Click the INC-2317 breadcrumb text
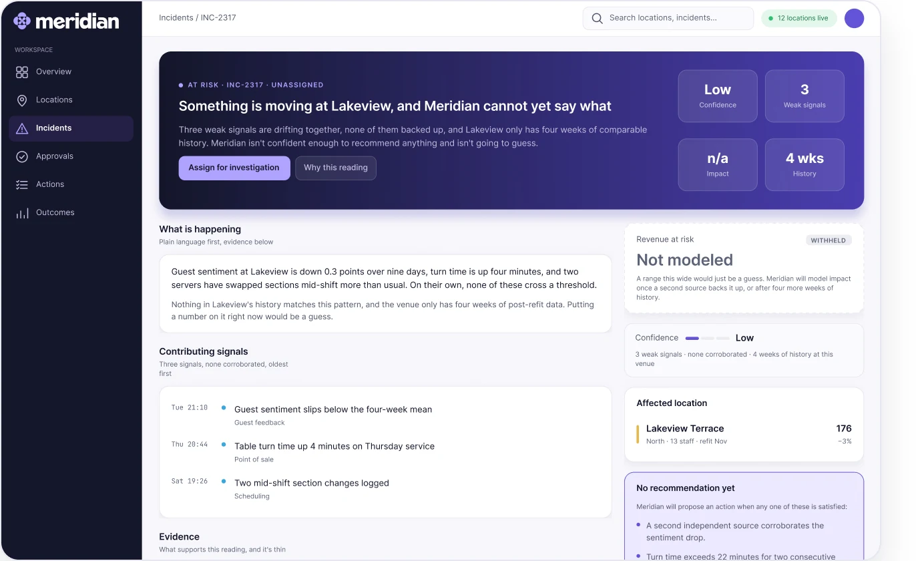This screenshot has height=561, width=924. [218, 18]
